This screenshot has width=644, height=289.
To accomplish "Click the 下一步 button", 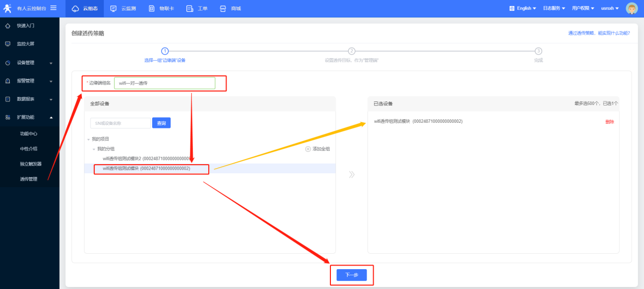I will coord(351,275).
